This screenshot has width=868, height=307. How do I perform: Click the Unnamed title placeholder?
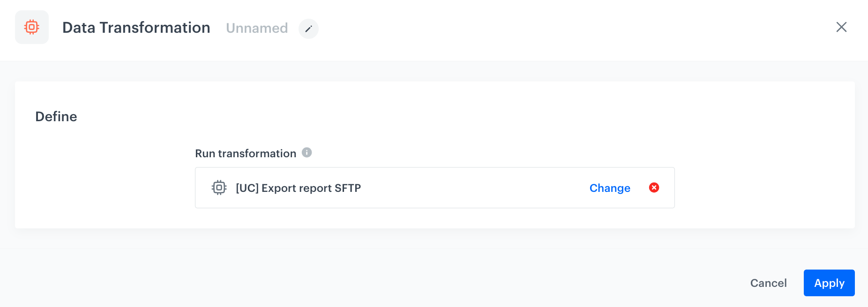pos(257,28)
